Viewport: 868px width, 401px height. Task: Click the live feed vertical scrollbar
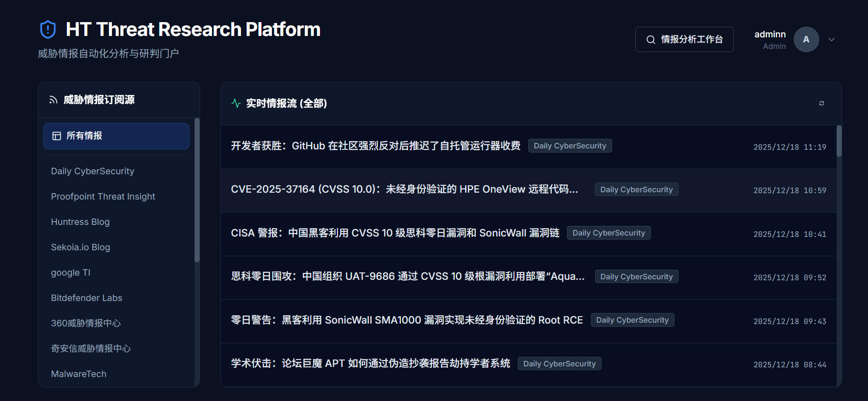(x=839, y=141)
